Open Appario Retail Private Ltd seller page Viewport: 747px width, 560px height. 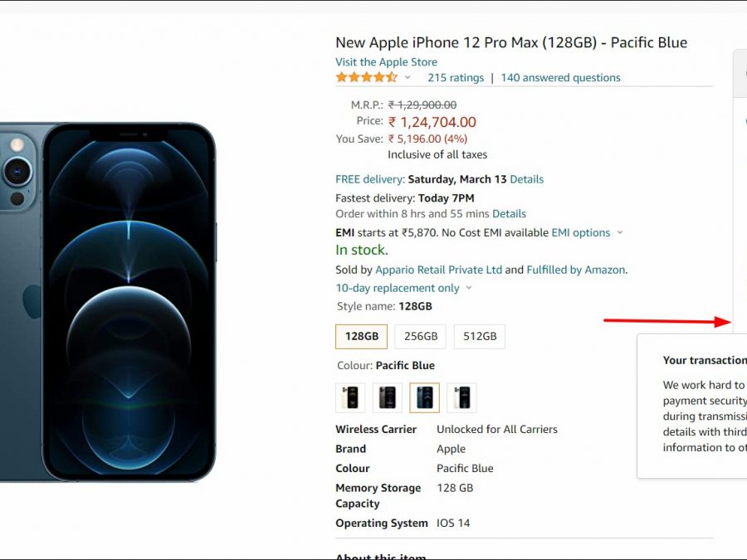point(438,270)
